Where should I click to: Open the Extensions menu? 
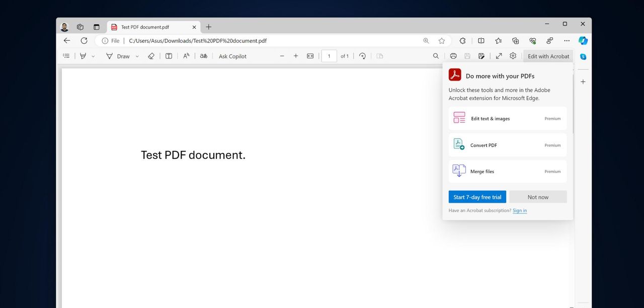pos(462,41)
